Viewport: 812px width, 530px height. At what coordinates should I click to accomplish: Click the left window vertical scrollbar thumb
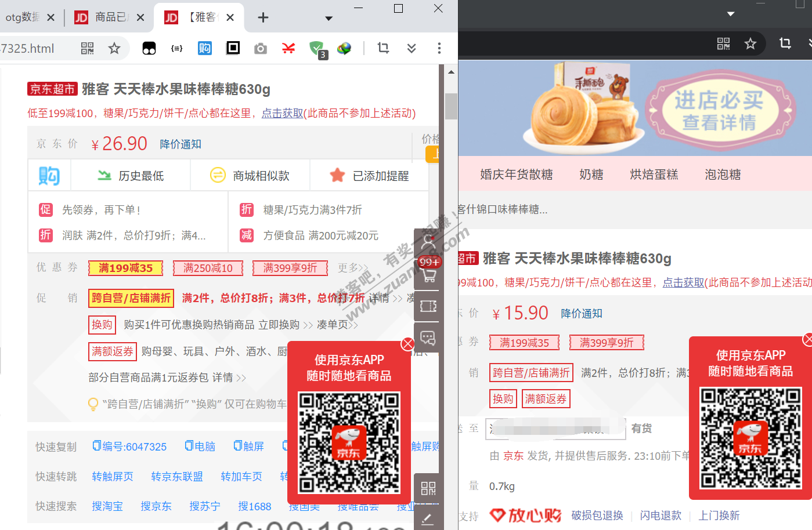click(x=451, y=106)
